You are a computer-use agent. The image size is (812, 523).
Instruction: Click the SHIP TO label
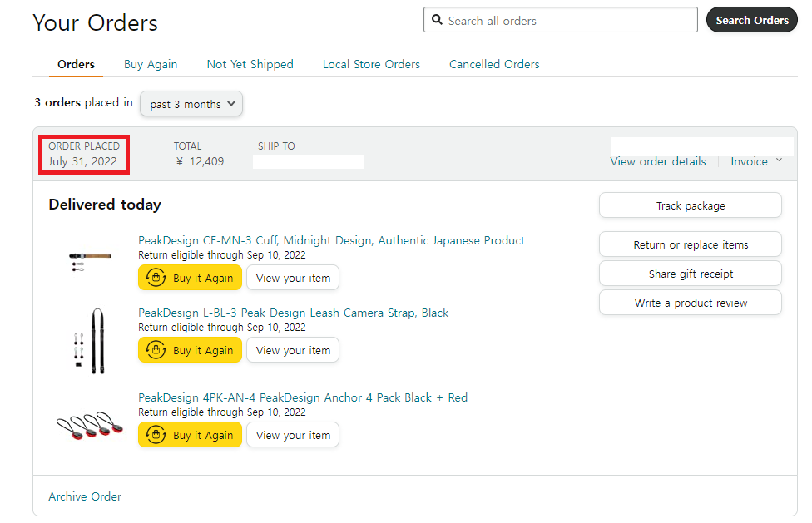pyautogui.click(x=276, y=146)
